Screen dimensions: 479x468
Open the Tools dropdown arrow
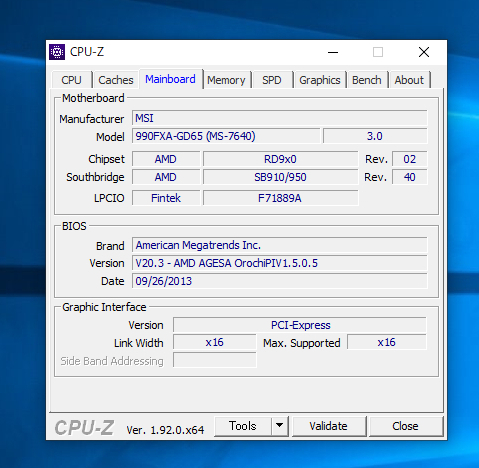coord(280,426)
